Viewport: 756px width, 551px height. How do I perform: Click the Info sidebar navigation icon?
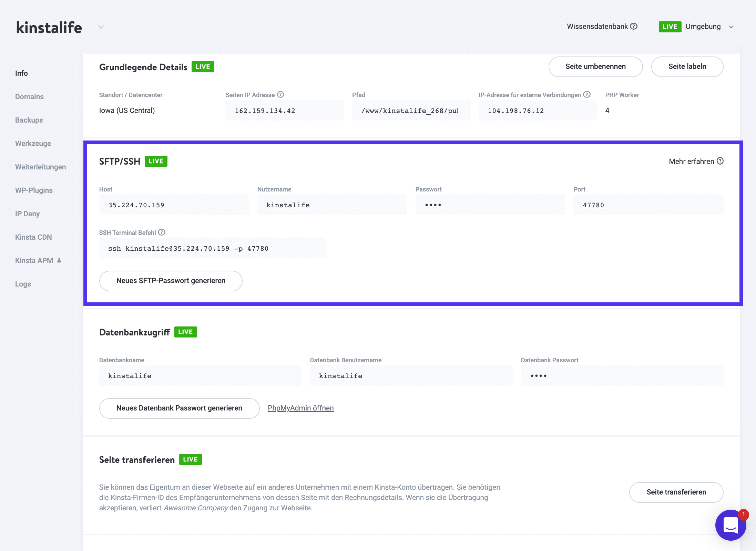coord(22,73)
